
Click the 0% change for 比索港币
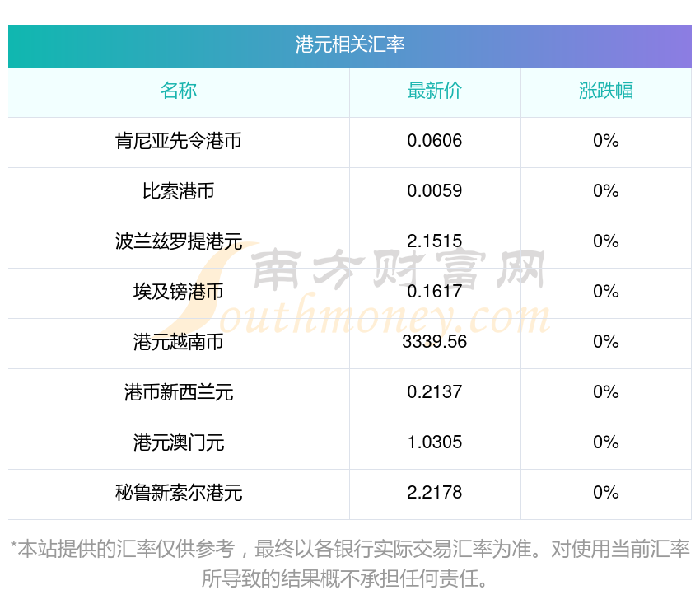(606, 191)
